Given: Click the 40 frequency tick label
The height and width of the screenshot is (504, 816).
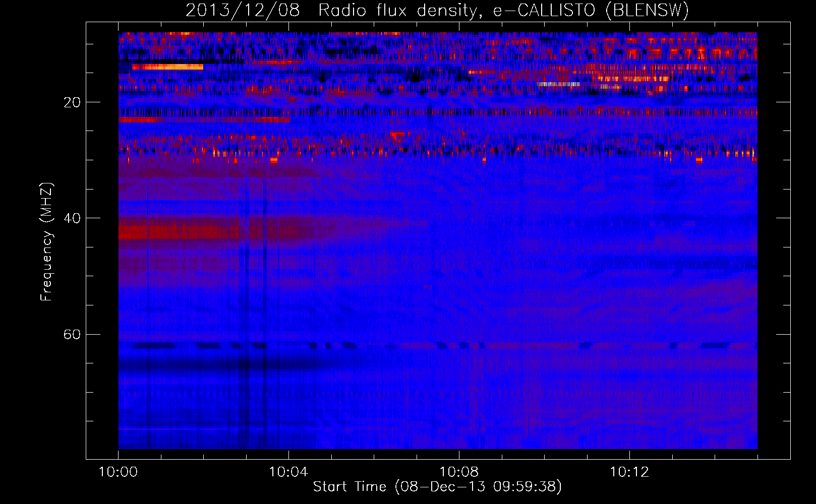Looking at the screenshot, I should pos(72,218).
